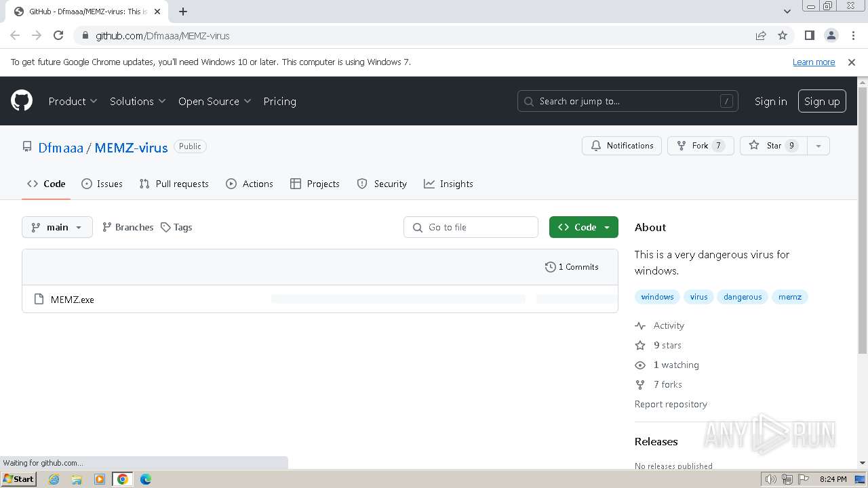
Task: Focus the Go to file search box
Action: tap(471, 227)
